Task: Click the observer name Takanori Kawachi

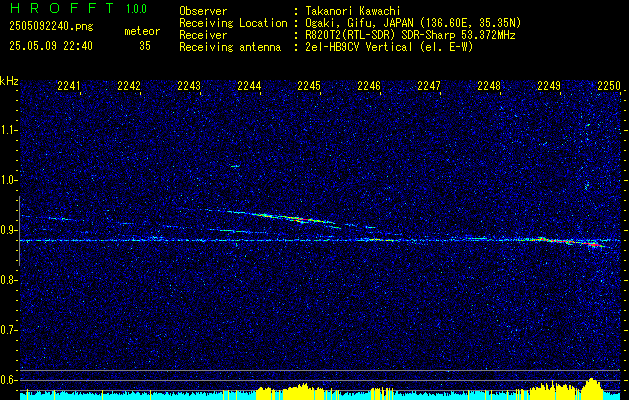Action: click(351, 11)
